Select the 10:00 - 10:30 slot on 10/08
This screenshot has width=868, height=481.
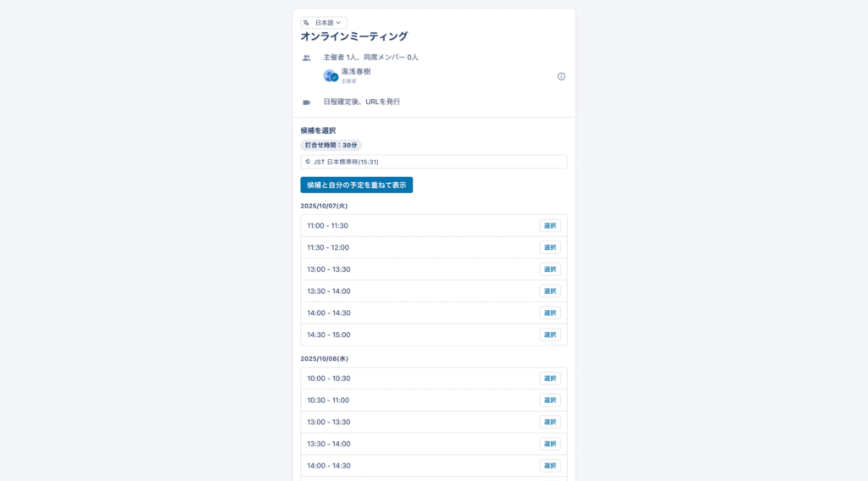(549, 379)
